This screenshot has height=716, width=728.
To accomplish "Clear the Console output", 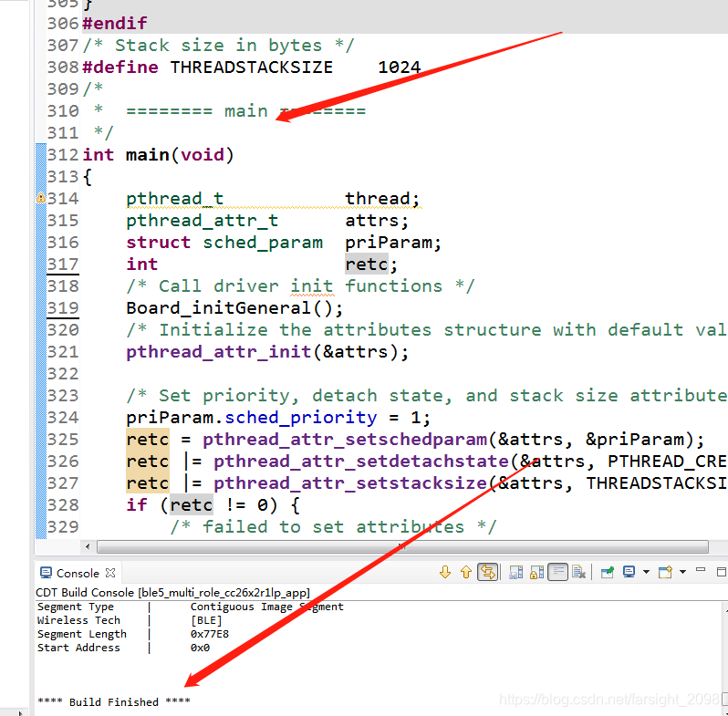I will point(578,572).
